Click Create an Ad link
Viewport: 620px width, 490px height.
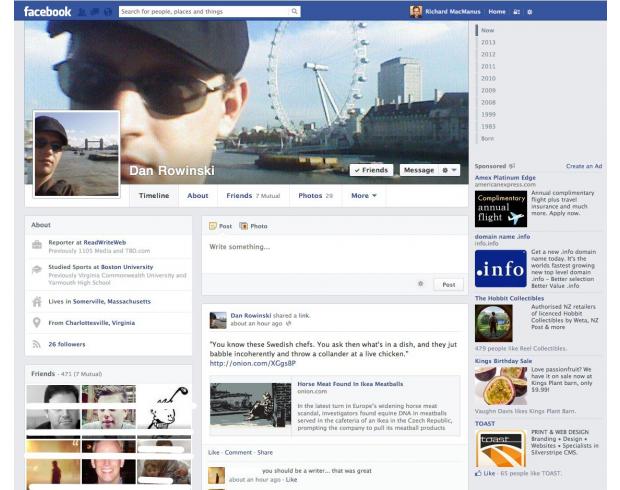click(x=584, y=166)
